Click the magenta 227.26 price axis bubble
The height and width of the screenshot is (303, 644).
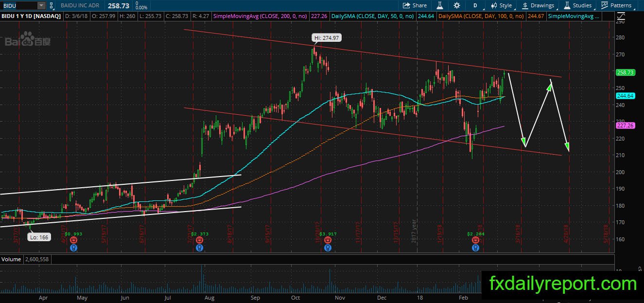[x=626, y=125]
